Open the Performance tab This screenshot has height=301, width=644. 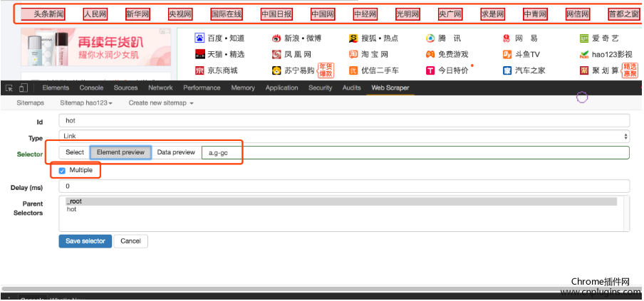pos(202,88)
